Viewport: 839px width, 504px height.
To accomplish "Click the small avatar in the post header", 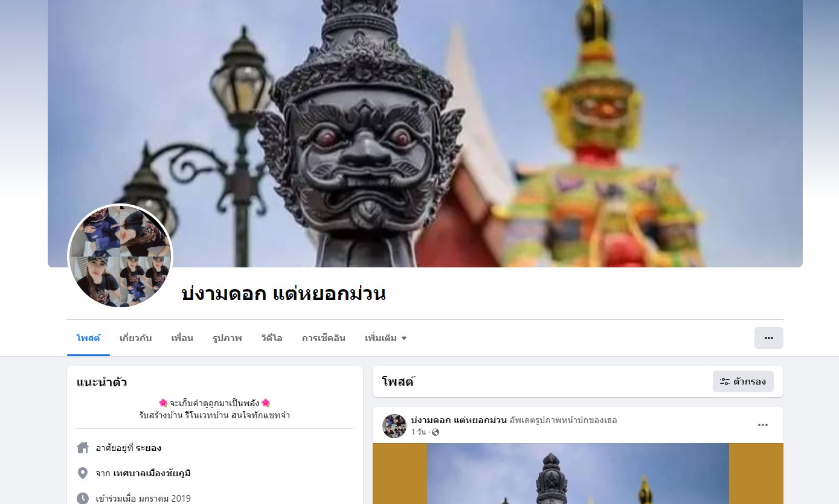I will [x=394, y=426].
